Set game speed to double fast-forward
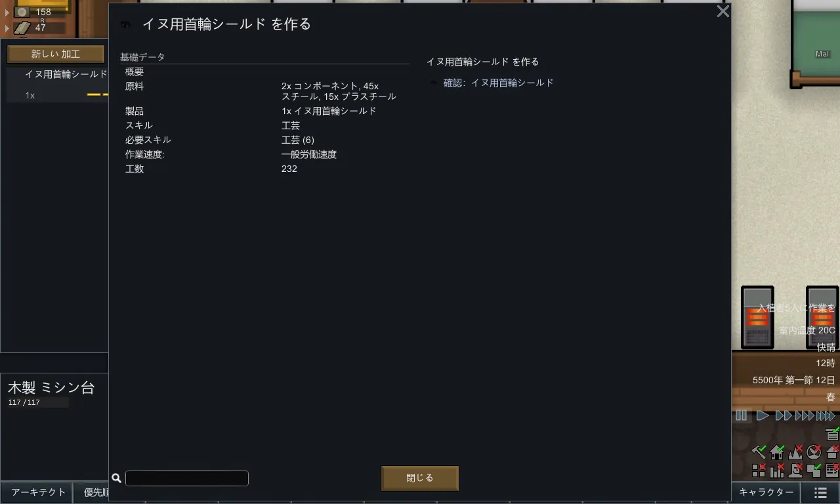 (x=784, y=415)
